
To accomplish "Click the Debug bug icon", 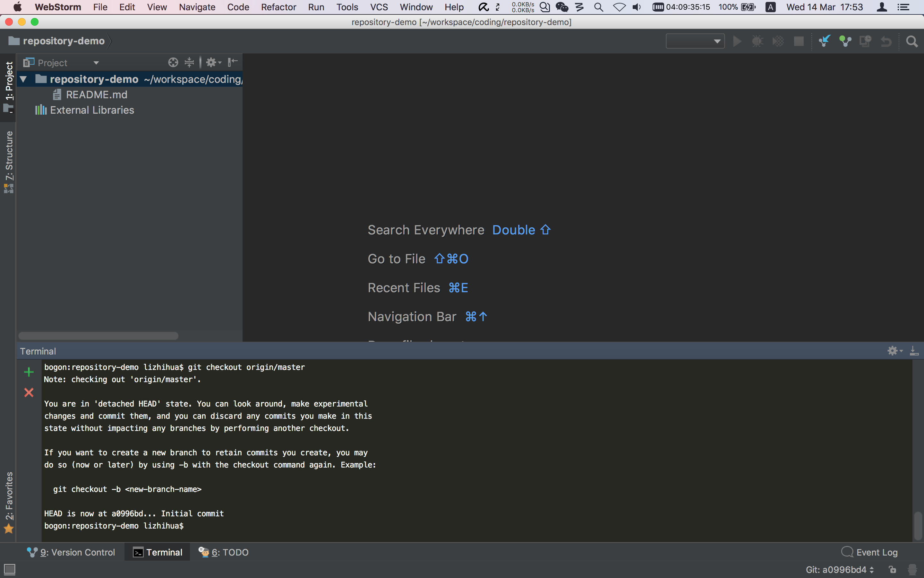I will point(757,41).
